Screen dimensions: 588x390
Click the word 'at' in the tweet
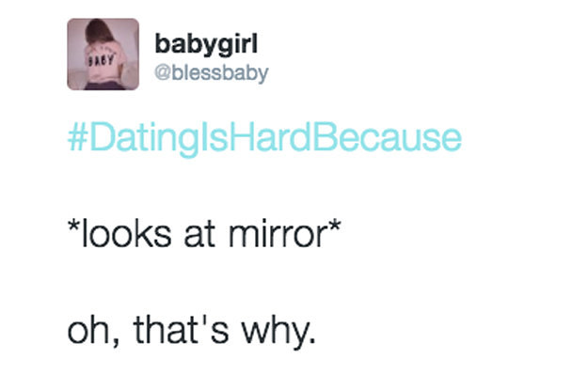(x=199, y=236)
